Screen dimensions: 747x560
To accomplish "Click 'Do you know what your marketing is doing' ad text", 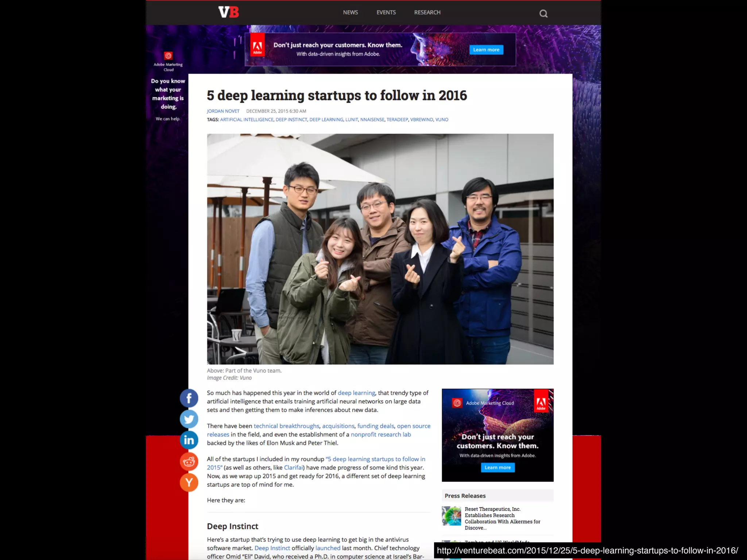I will pyautogui.click(x=168, y=94).
